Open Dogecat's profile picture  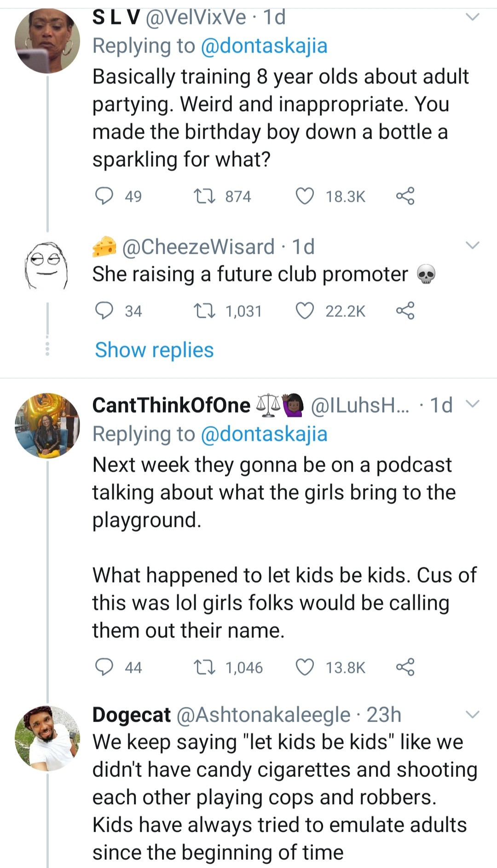47,738
